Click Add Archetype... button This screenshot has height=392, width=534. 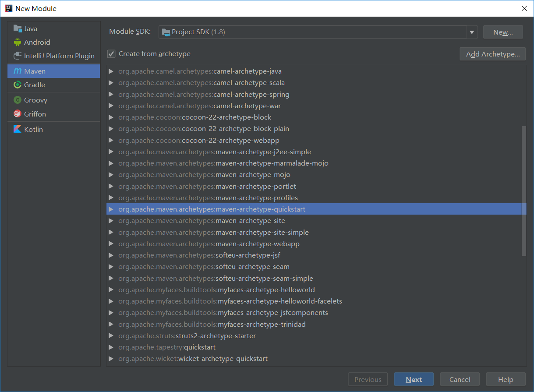tap(493, 54)
